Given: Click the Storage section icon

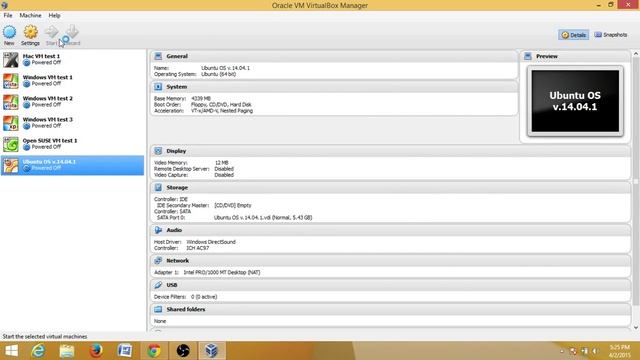Looking at the screenshot, I should click(158, 188).
